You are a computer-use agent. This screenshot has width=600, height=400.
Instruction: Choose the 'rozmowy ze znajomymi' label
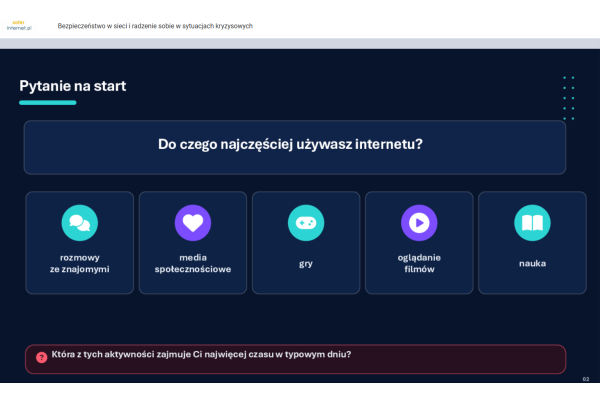(x=79, y=263)
